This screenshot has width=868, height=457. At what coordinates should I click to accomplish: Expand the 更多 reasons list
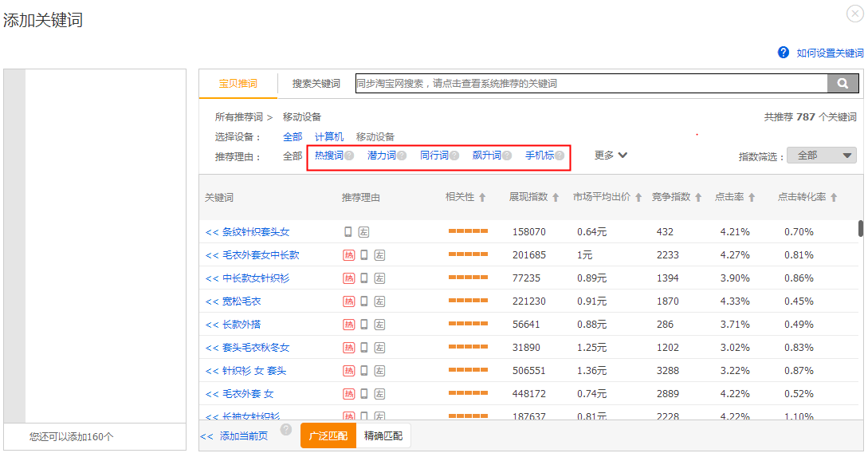pos(611,155)
